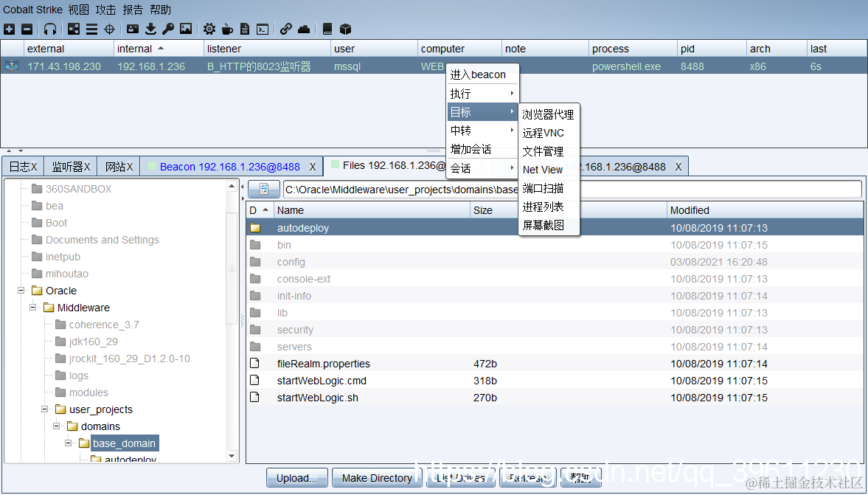
Task: Open the Cobalt Strike menu
Action: pyautogui.click(x=32, y=10)
